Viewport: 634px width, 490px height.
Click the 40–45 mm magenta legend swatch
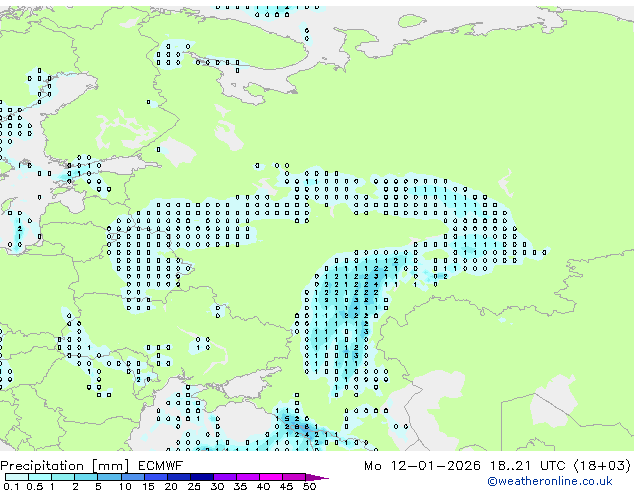271,477
